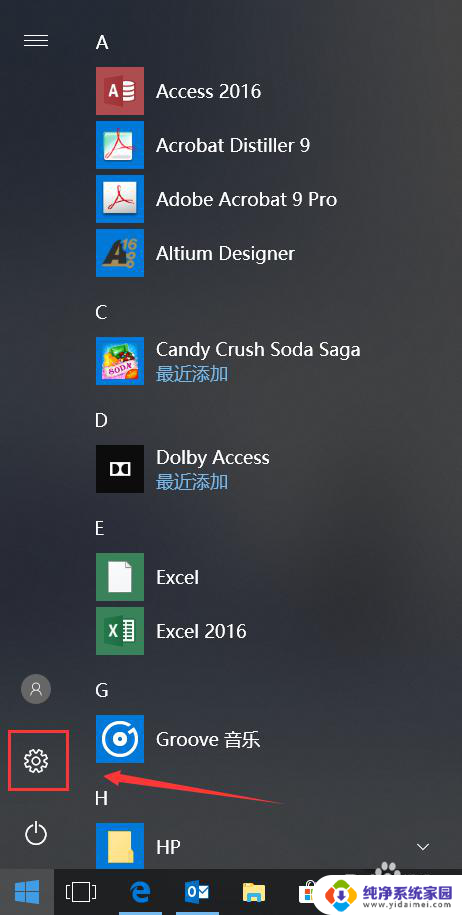Open Dolby Access icon
This screenshot has height=915, width=462.
pyautogui.click(x=120, y=469)
